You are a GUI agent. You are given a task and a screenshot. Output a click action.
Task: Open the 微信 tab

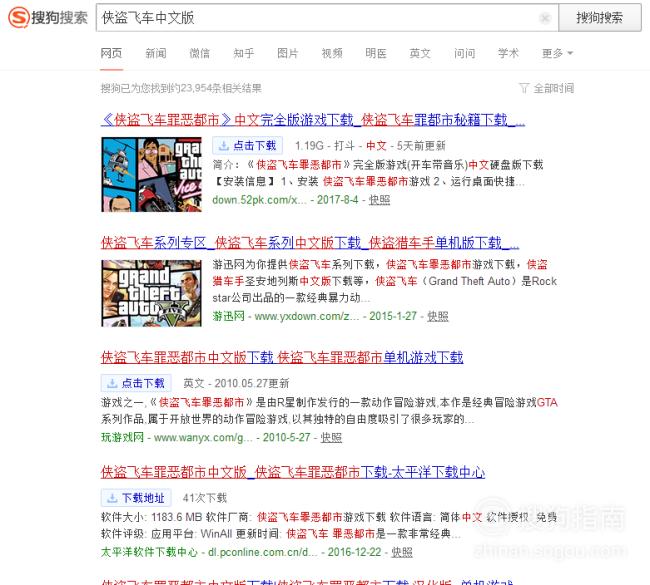(x=200, y=53)
